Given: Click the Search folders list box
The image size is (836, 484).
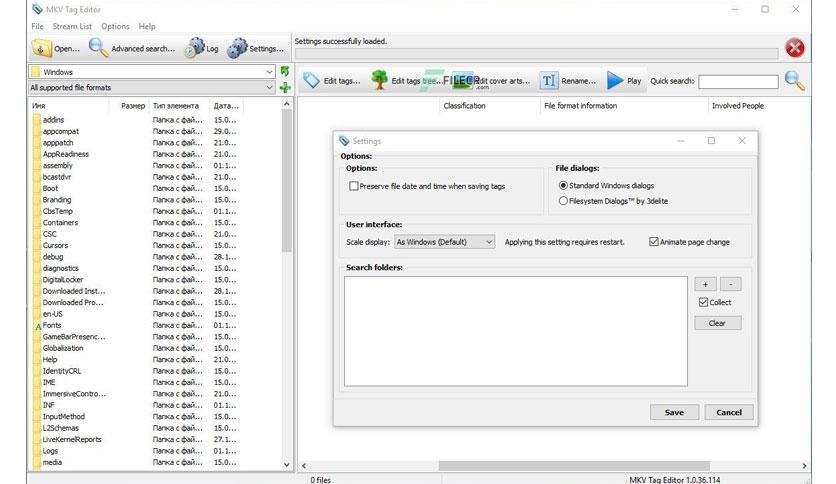Looking at the screenshot, I should [516, 331].
